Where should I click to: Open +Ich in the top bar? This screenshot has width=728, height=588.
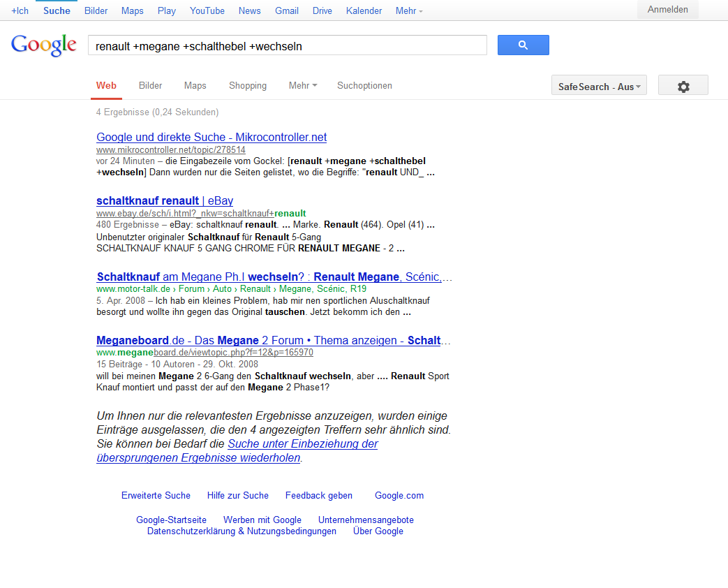point(20,10)
